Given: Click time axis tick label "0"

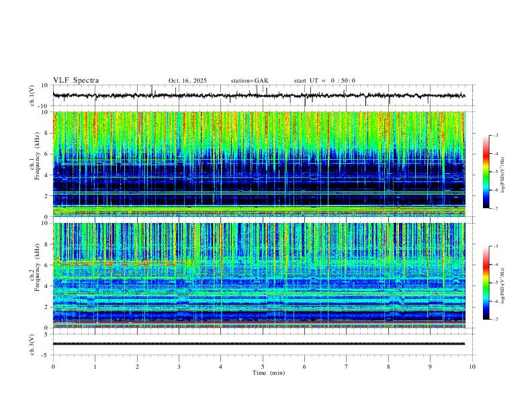Looking at the screenshot, I should tap(53, 367).
